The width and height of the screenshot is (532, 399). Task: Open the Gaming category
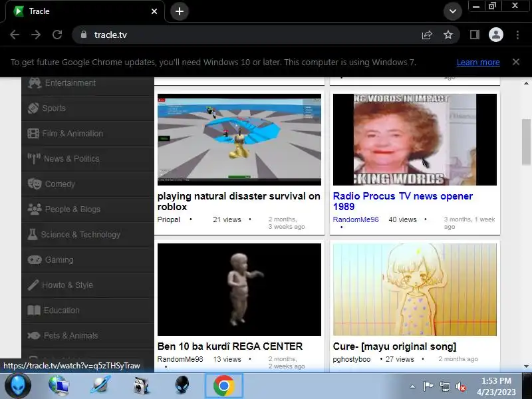coord(88,260)
